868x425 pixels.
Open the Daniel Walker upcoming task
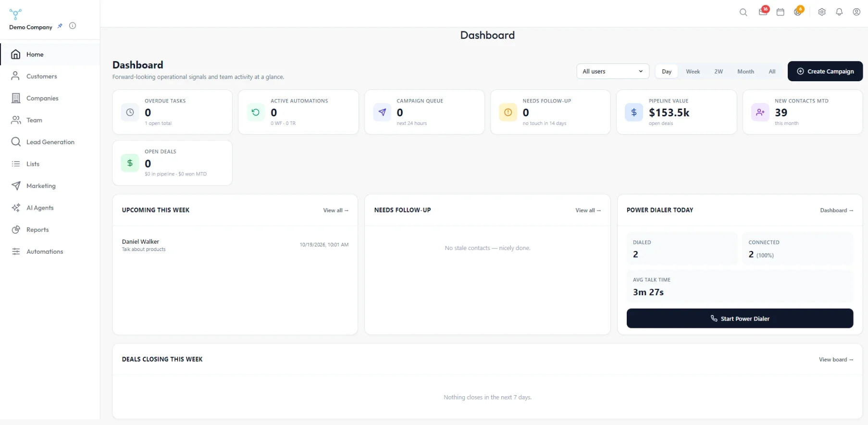[235, 245]
